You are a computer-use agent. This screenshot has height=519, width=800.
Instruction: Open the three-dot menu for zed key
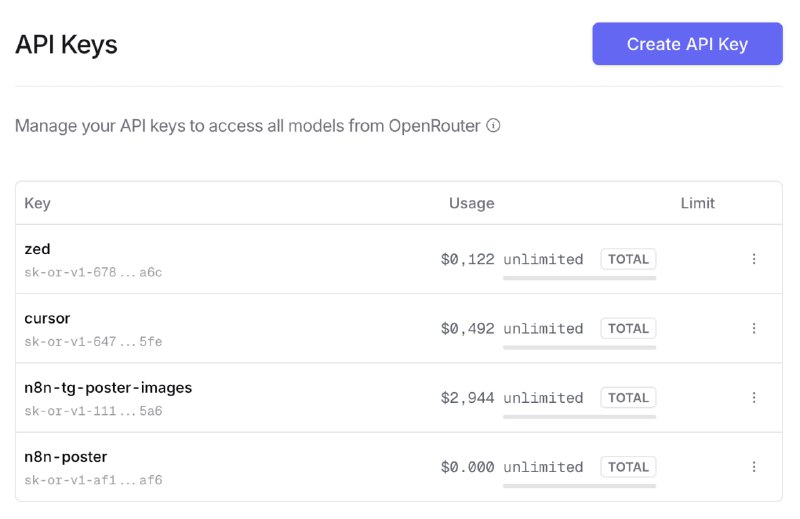coord(754,259)
